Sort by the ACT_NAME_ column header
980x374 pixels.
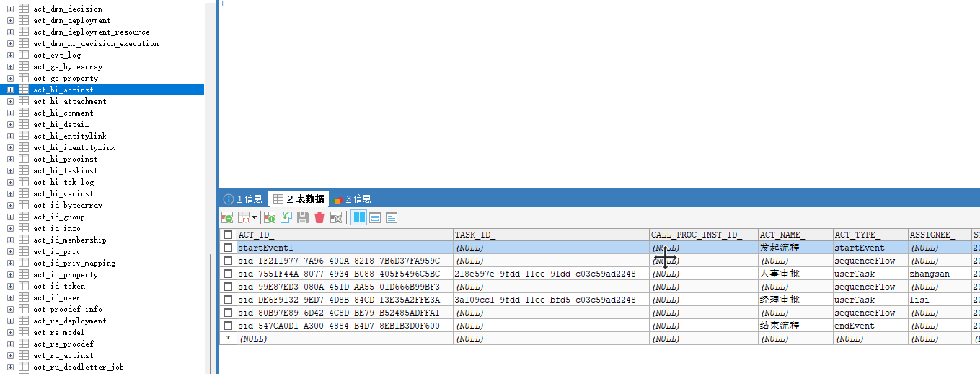click(795, 235)
